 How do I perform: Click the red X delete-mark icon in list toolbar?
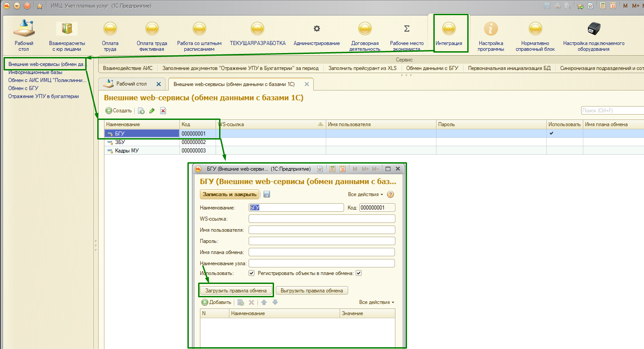click(163, 111)
